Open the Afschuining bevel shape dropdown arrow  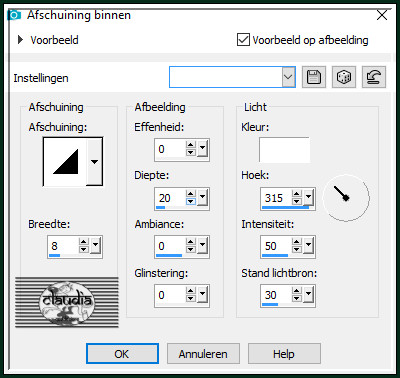click(95, 162)
